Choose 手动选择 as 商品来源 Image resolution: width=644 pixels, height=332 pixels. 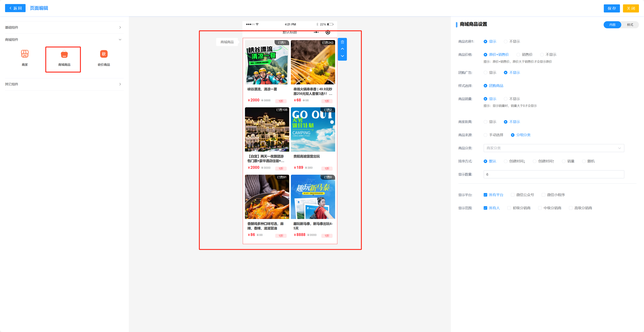485,135
